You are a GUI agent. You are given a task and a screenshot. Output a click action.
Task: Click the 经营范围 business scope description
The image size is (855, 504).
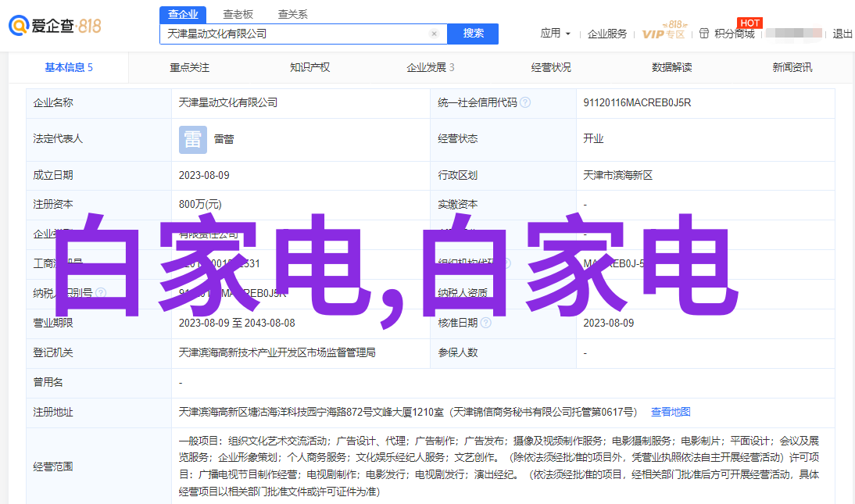pos(499,466)
